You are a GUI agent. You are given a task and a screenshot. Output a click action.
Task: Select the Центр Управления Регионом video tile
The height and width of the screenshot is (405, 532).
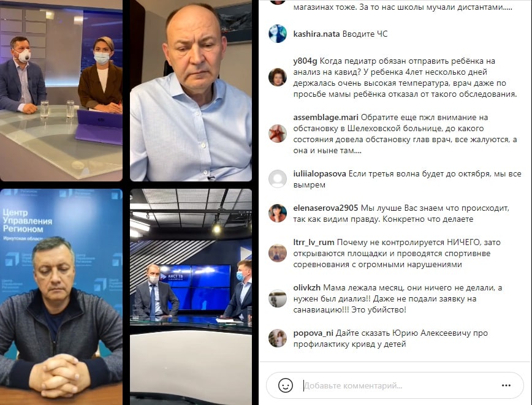[61, 297]
